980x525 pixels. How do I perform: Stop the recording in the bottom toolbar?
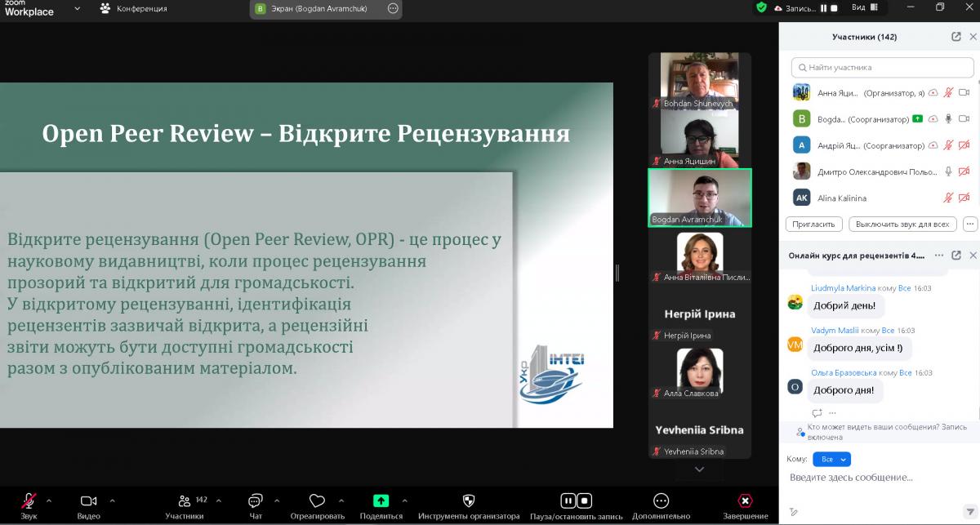pyautogui.click(x=584, y=501)
